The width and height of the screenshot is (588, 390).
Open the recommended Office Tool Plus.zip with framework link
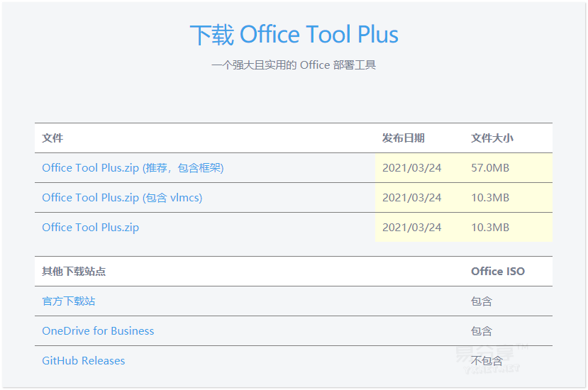pos(133,167)
